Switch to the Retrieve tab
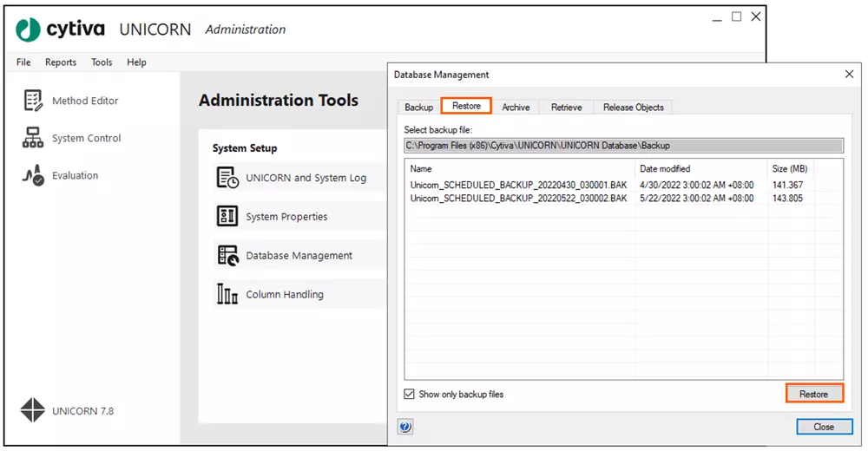 566,108
